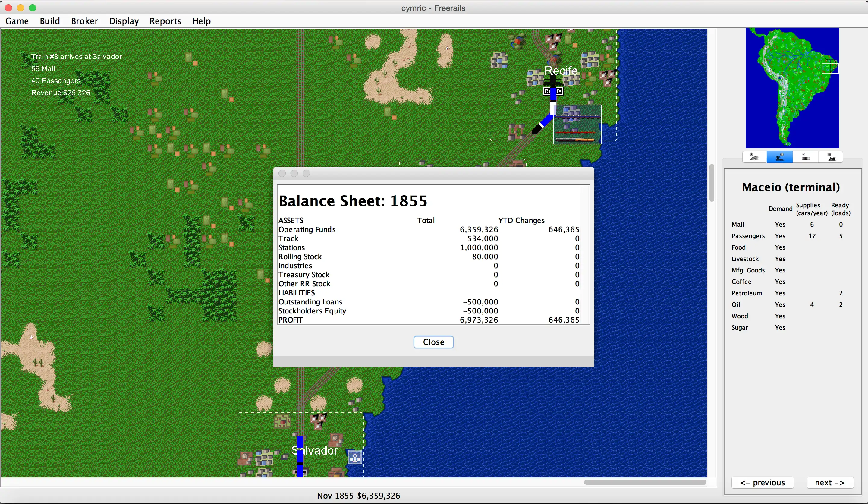Expand the Build menu options

50,21
